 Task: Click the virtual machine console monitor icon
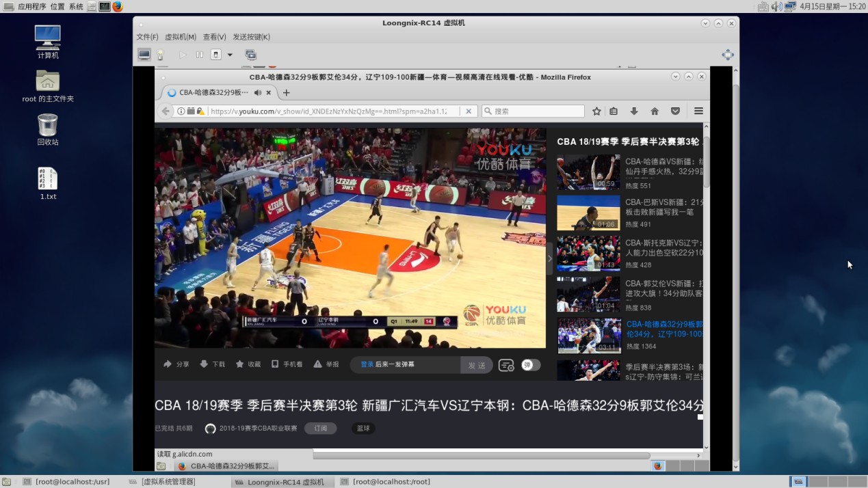[x=144, y=55]
